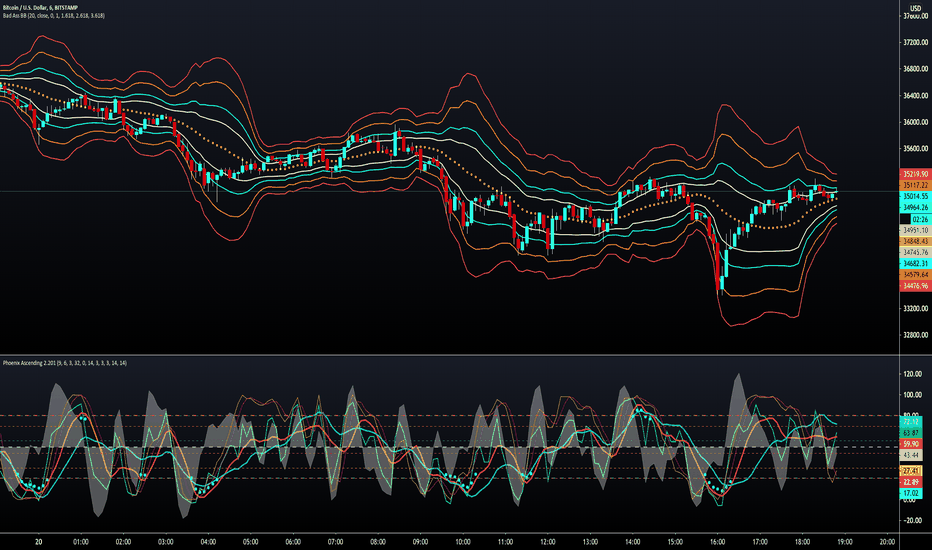Click the 100.00 oscillator axis tick
The width and height of the screenshot is (932, 550).
click(912, 395)
